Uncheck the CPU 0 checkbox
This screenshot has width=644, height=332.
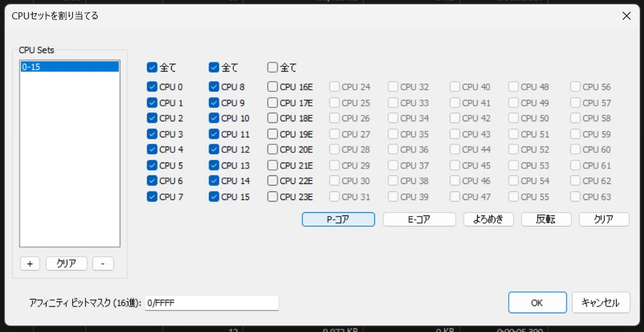tap(152, 87)
